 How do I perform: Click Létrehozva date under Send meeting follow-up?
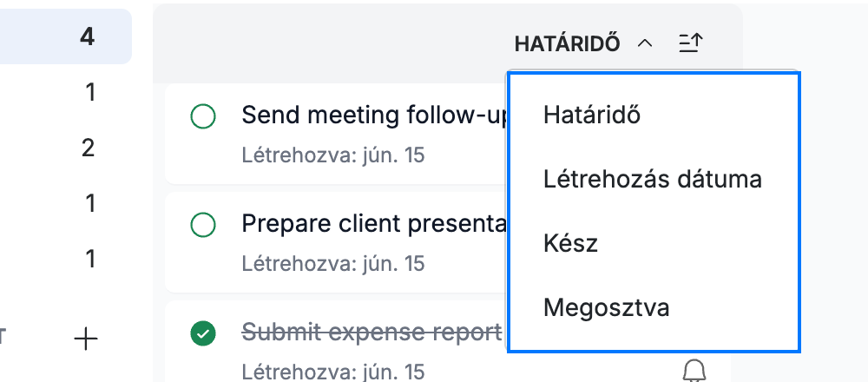tap(333, 155)
